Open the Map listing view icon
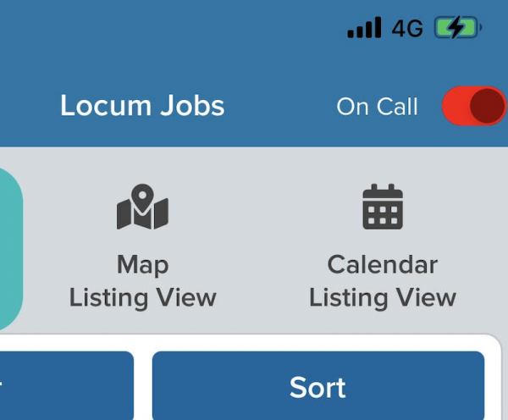Image resolution: width=508 pixels, height=420 pixels. pyautogui.click(x=142, y=207)
